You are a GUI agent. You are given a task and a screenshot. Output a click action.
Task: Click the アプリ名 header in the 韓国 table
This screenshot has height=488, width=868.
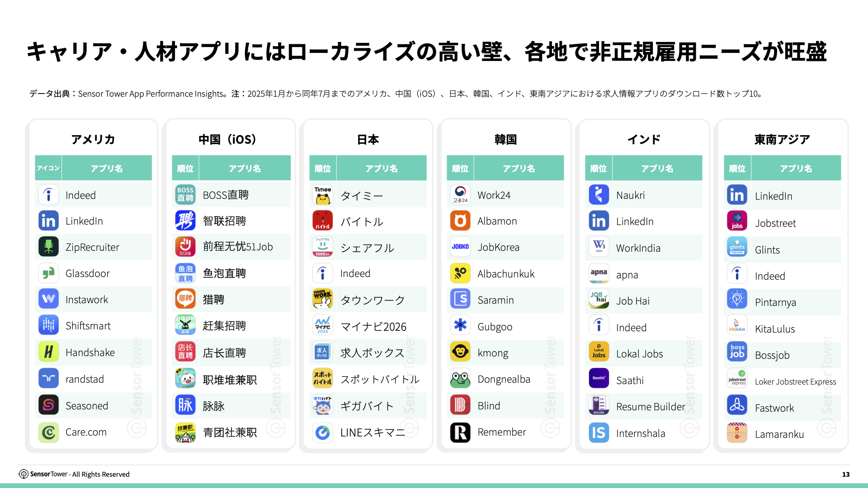click(x=519, y=169)
